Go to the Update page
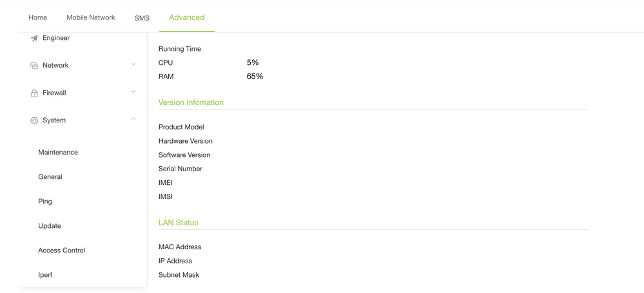The image size is (644, 293). [50, 226]
